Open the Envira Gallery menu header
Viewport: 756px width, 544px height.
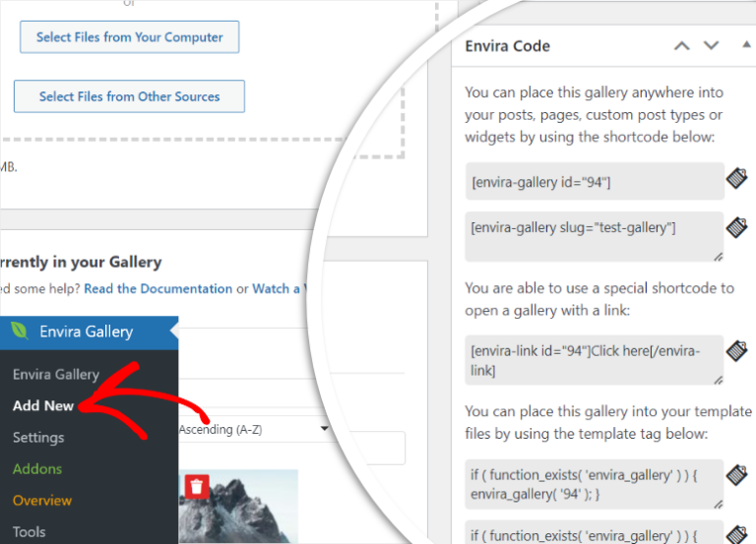click(90, 332)
